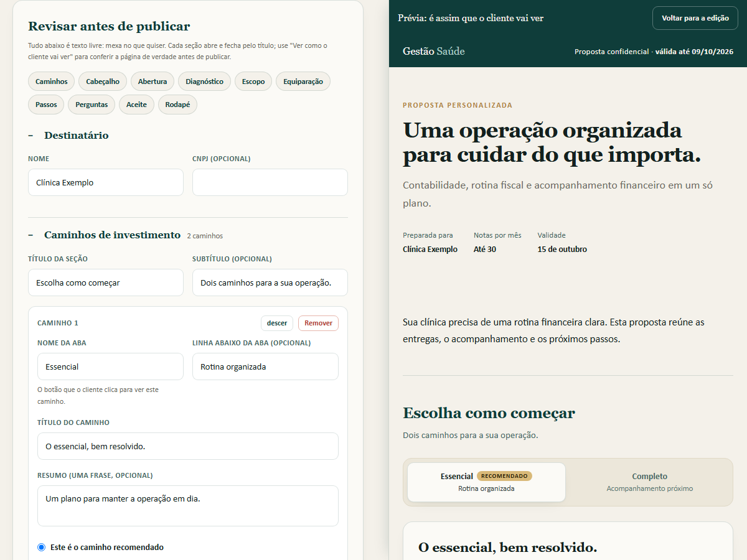
Task: Click the 'Revisar antes de publicar' heading
Action: [x=109, y=26]
